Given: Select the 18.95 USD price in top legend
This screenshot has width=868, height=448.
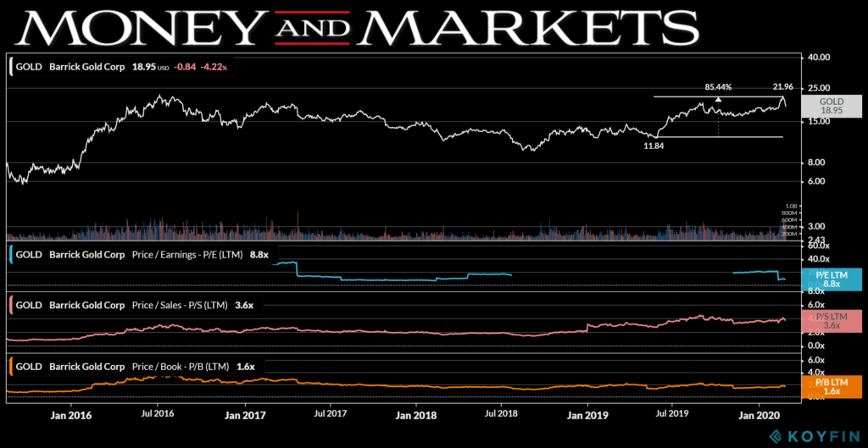Looking at the screenshot, I should (x=150, y=68).
